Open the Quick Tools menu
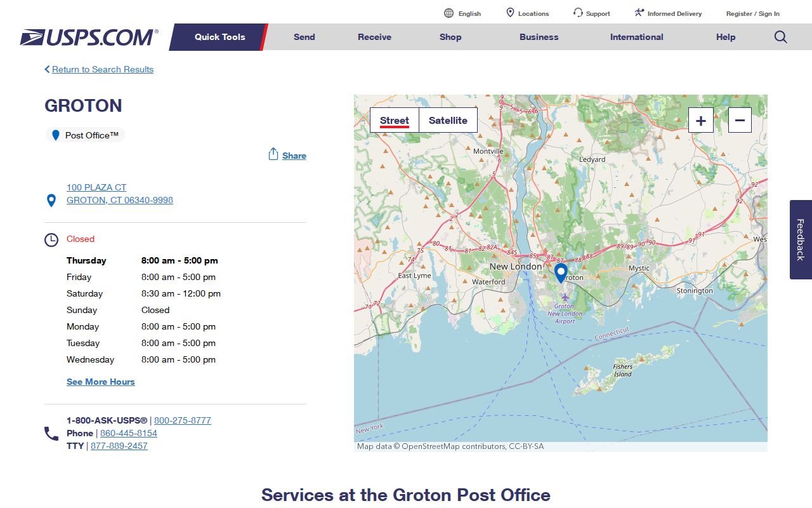 (x=219, y=37)
